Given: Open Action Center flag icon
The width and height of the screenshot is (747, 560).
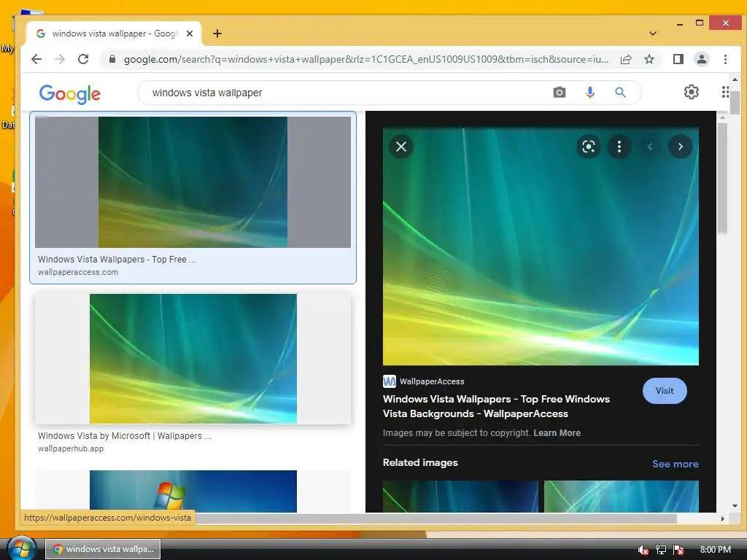Looking at the screenshot, I should (678, 550).
